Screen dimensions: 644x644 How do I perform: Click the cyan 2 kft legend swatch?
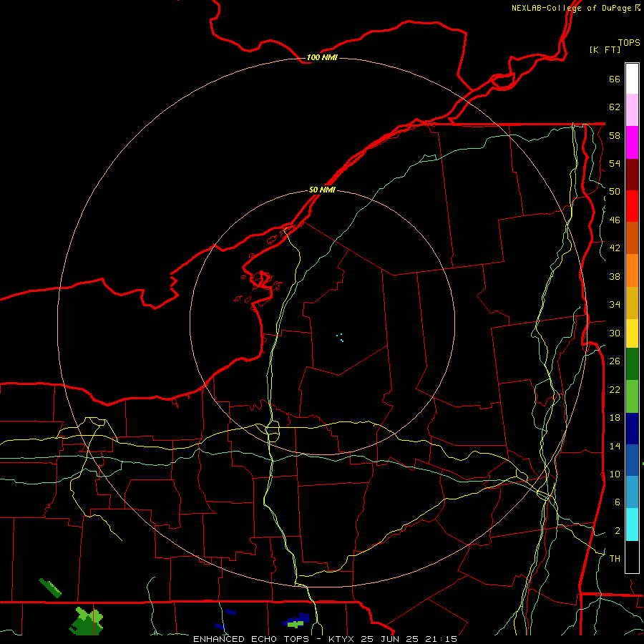(632, 525)
